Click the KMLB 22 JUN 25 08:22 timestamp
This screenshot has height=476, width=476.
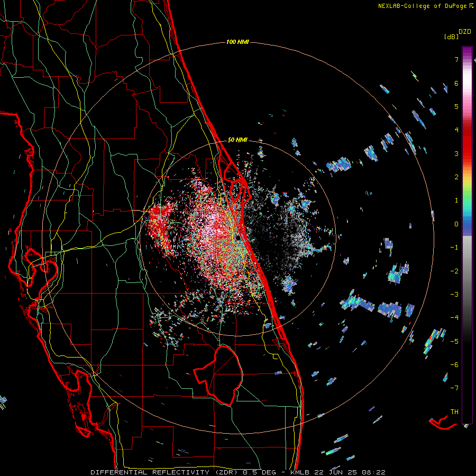tap(338, 472)
